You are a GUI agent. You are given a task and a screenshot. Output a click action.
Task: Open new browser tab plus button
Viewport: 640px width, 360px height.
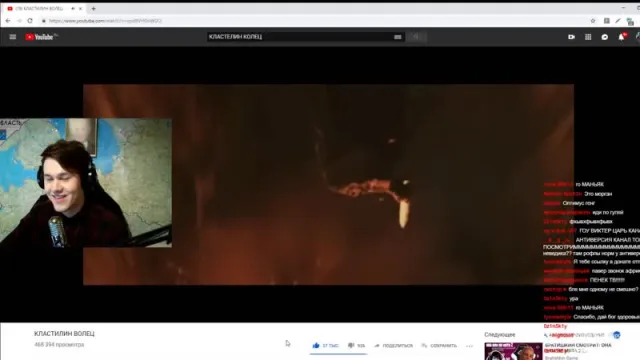coord(93,9)
